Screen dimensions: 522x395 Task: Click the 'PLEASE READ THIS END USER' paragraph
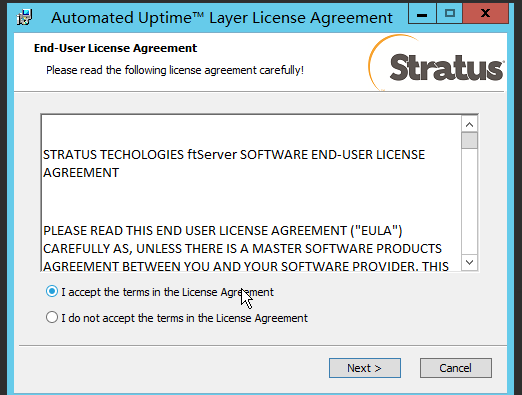[x=246, y=248]
